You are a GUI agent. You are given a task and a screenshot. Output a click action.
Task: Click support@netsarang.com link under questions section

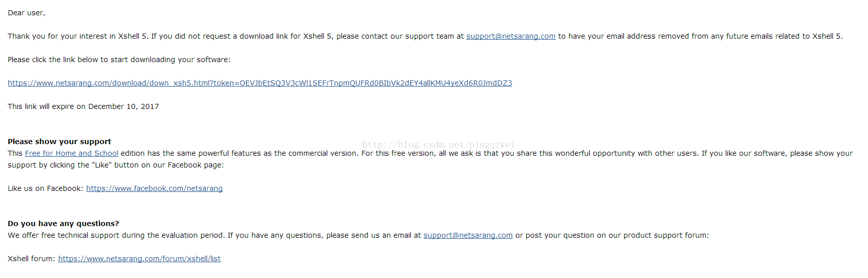468,235
